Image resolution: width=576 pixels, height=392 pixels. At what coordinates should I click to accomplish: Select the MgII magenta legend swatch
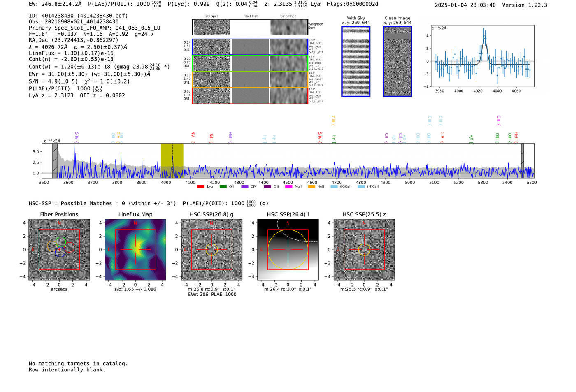click(288, 186)
